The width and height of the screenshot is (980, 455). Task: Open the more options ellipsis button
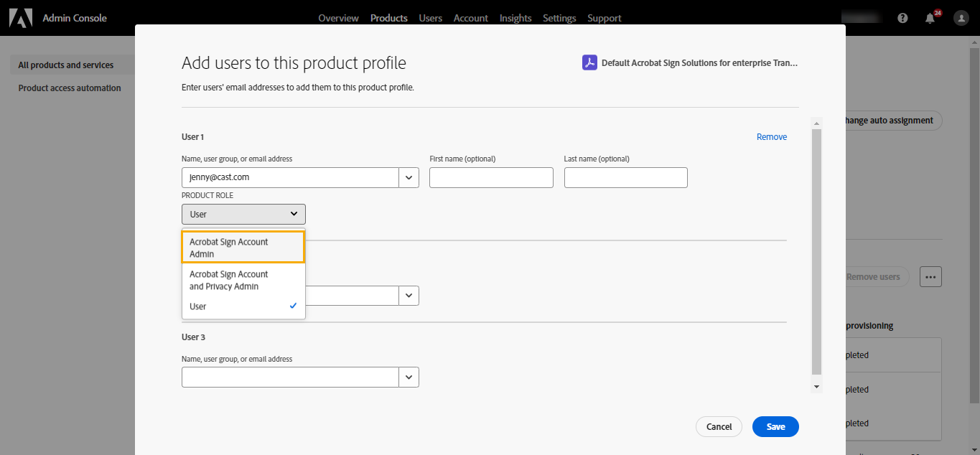pos(930,276)
